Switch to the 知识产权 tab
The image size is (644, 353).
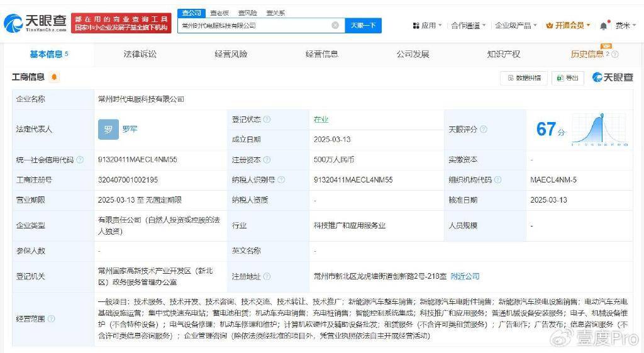(504, 54)
